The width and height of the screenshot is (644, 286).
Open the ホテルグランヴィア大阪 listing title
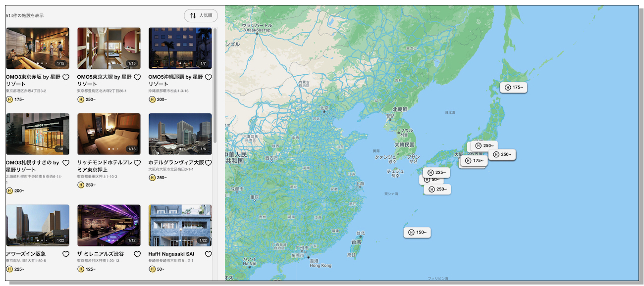(x=176, y=163)
